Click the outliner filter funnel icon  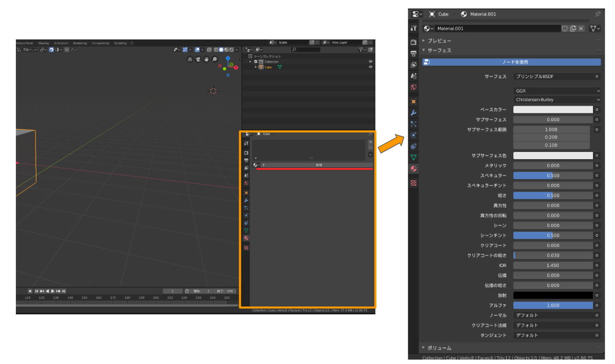pyautogui.click(x=361, y=49)
